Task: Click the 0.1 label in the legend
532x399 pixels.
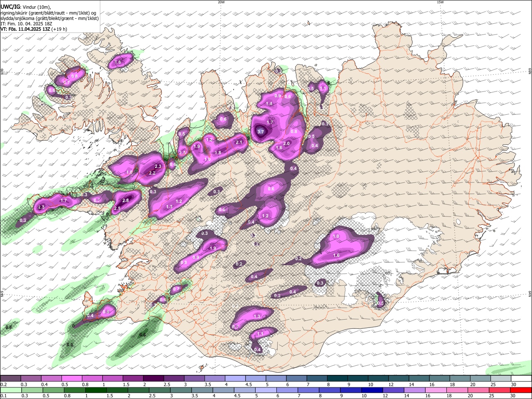Action: tap(3, 396)
